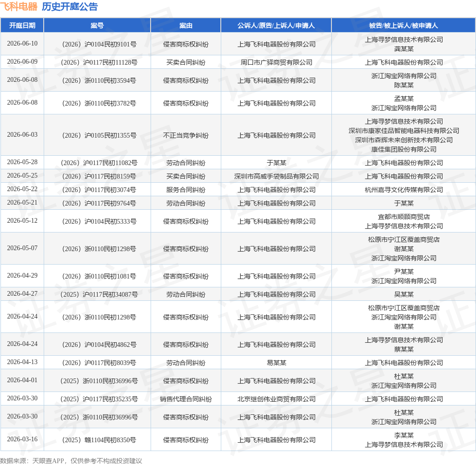The height and width of the screenshot is (465, 476).
Task: Click case number 浙0110民初3594号
Action: pos(99,81)
